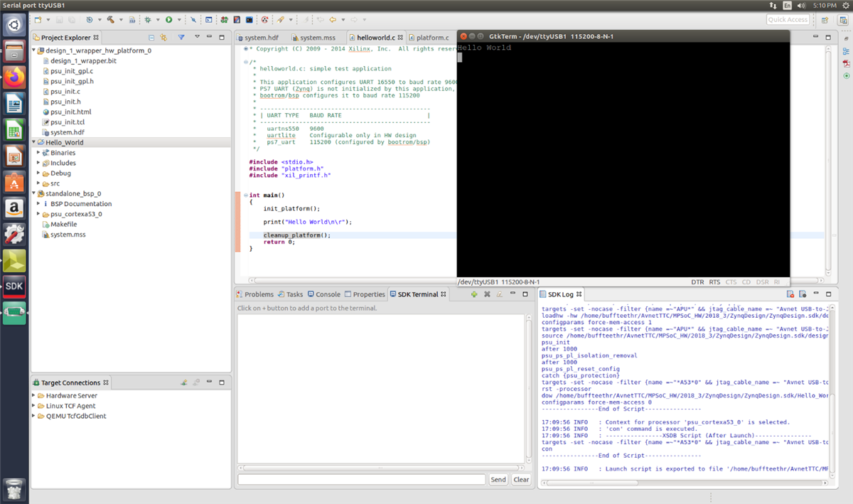Switch to the Console tab

328,294
